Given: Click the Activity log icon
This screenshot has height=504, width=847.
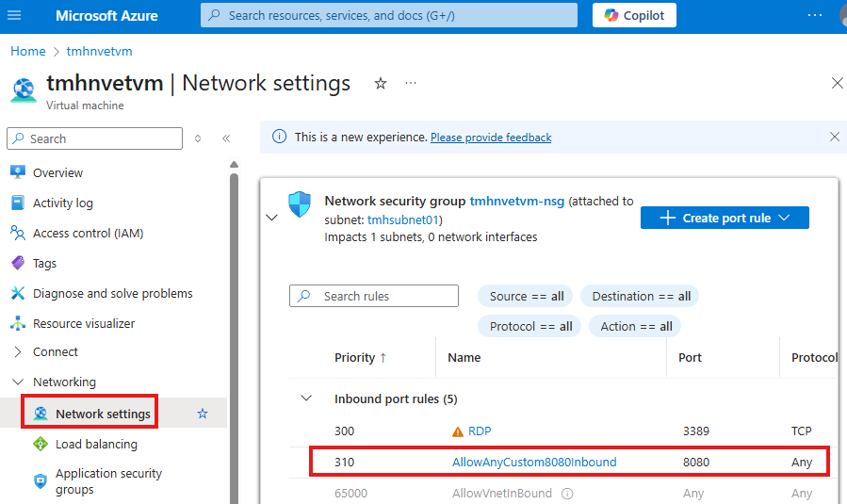Looking at the screenshot, I should 18,203.
